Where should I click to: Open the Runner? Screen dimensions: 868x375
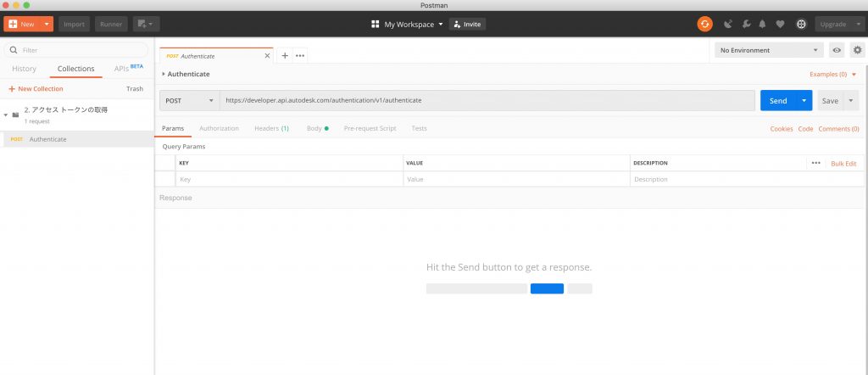(111, 24)
